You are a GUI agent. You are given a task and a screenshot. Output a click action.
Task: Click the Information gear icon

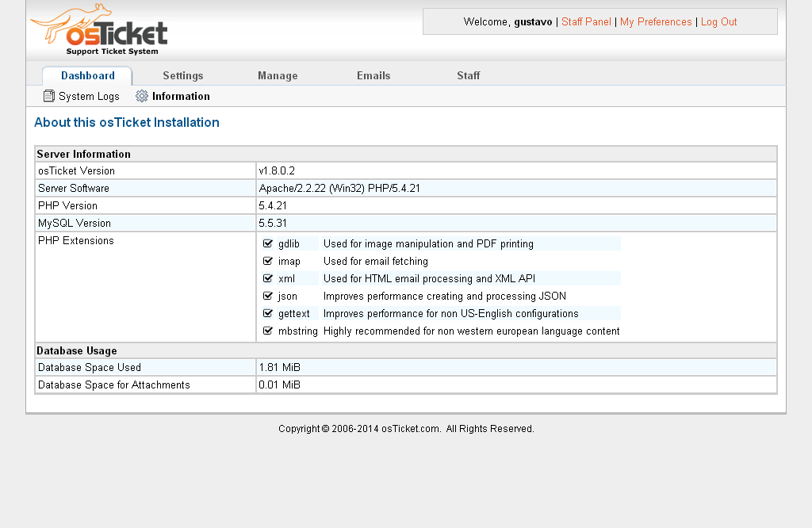pos(141,96)
